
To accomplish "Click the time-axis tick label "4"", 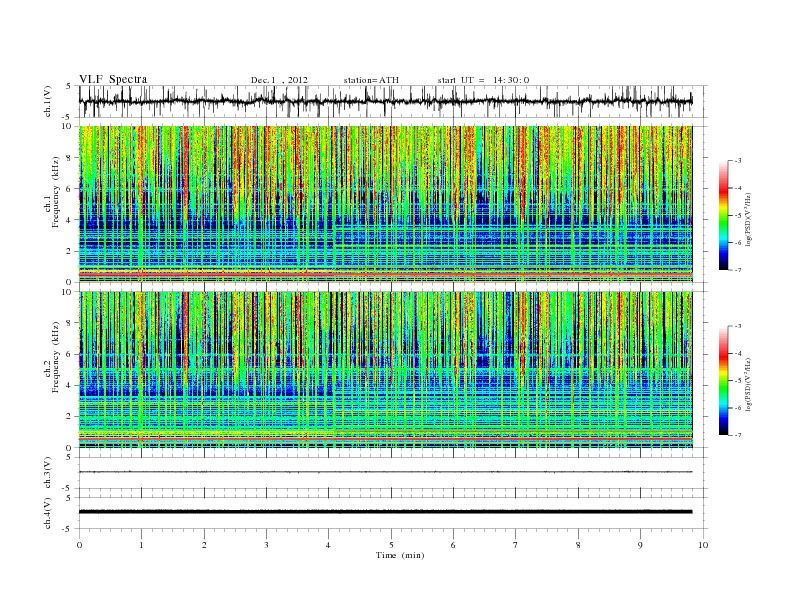I will (x=328, y=545).
